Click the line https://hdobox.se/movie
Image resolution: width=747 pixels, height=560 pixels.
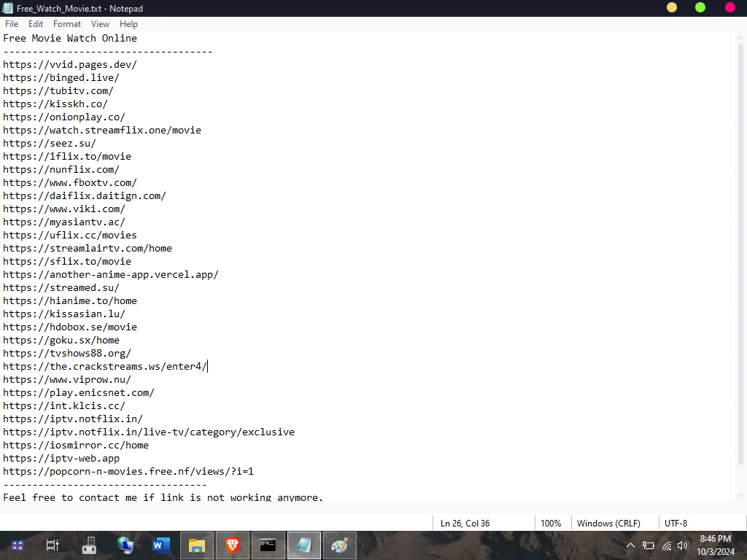tap(70, 327)
